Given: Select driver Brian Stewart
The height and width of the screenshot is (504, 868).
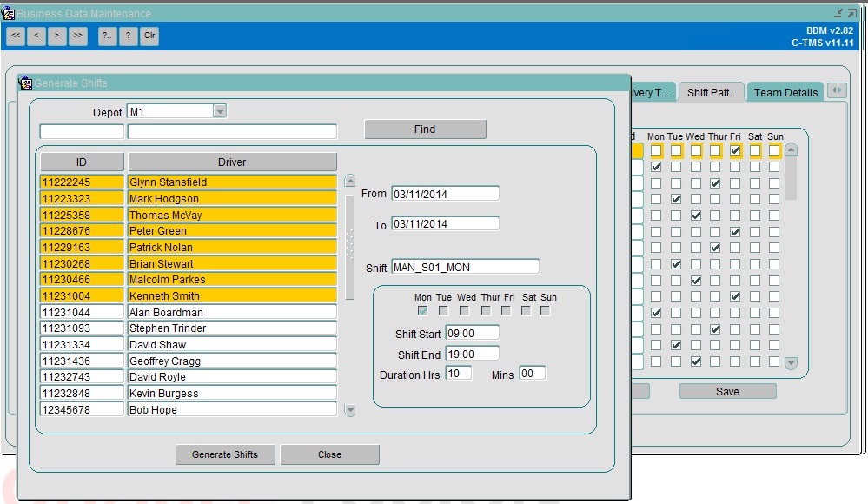Looking at the screenshot, I should [232, 263].
